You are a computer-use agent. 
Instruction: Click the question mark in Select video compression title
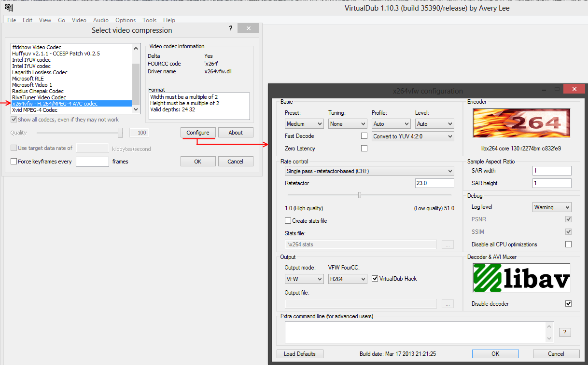click(x=231, y=29)
